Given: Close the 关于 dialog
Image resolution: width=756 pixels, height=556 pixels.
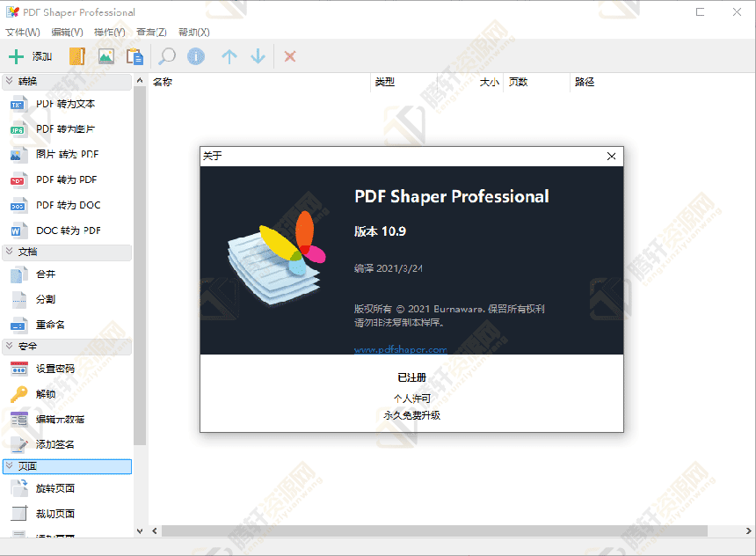Looking at the screenshot, I should (611, 156).
